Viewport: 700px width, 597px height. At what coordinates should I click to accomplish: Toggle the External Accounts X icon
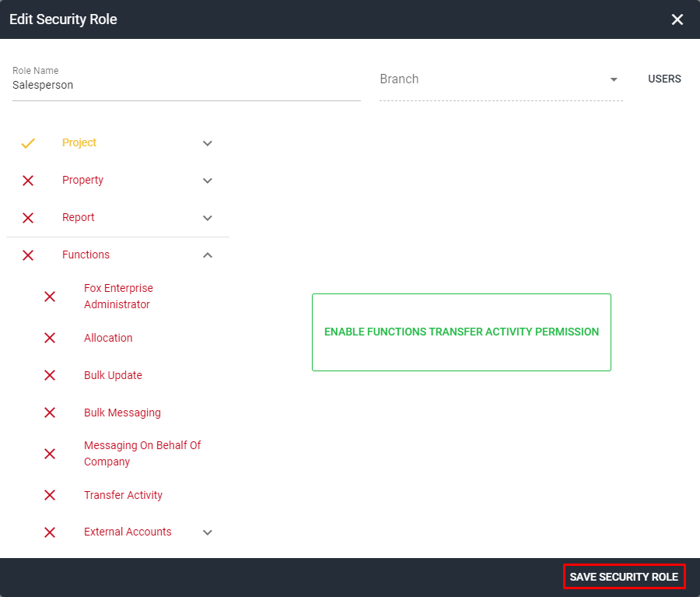[x=50, y=532]
